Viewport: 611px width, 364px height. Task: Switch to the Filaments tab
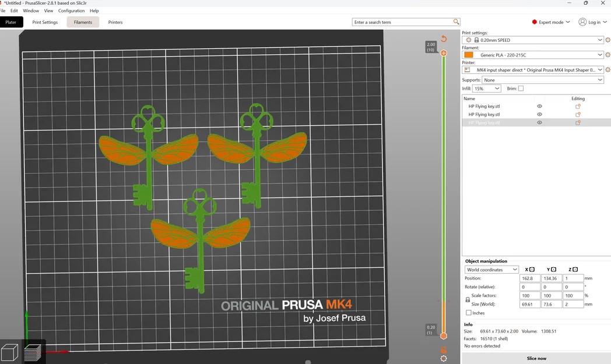(83, 22)
